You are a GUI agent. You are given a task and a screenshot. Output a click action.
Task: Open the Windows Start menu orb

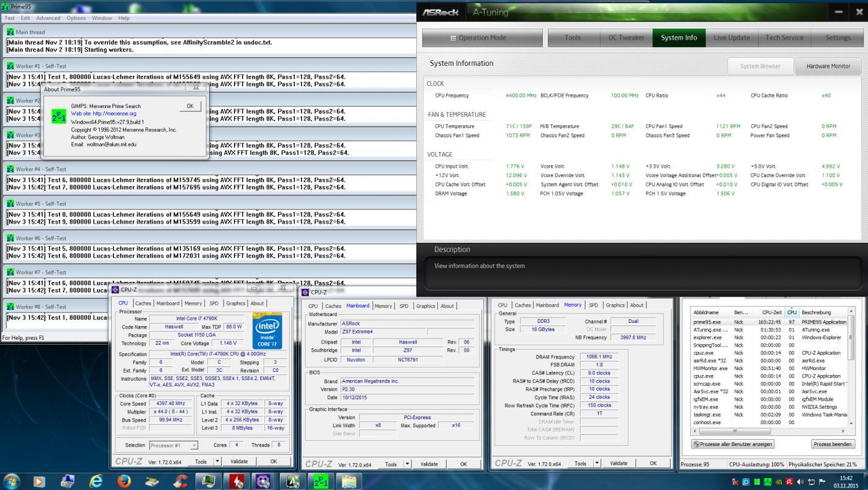(x=11, y=480)
